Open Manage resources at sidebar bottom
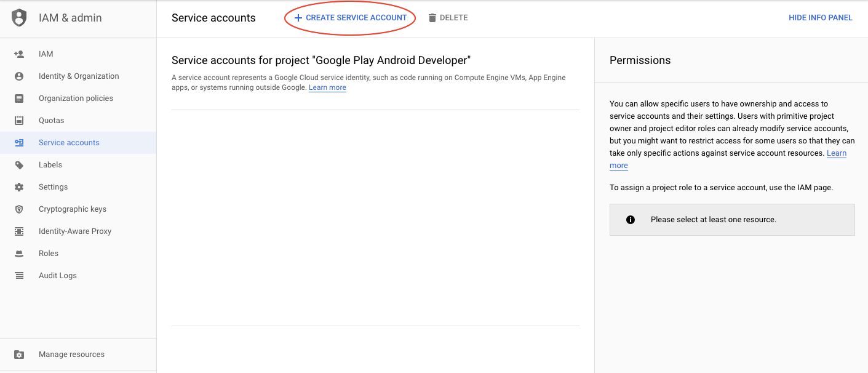Image resolution: width=868 pixels, height=373 pixels. point(78,355)
